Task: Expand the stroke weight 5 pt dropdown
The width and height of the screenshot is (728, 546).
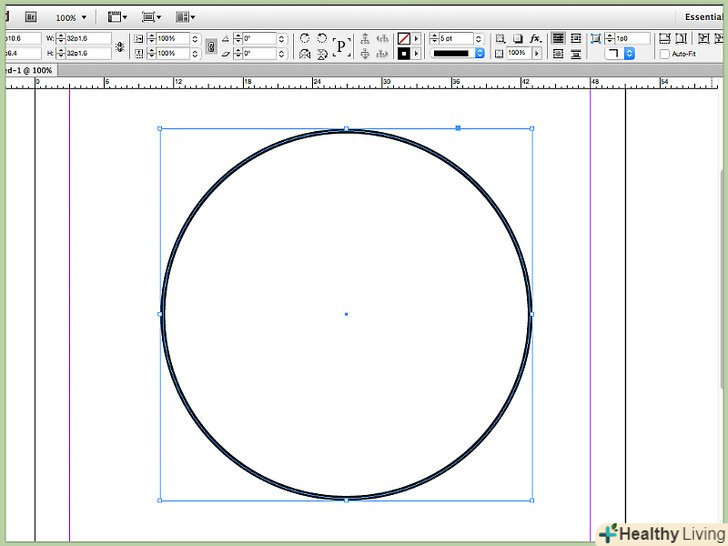Action: click(x=479, y=38)
